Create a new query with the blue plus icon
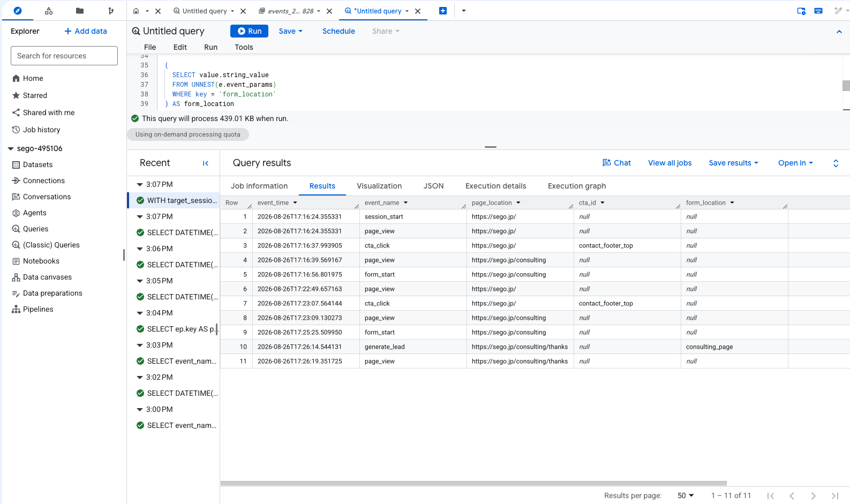The image size is (850, 504). point(443,11)
